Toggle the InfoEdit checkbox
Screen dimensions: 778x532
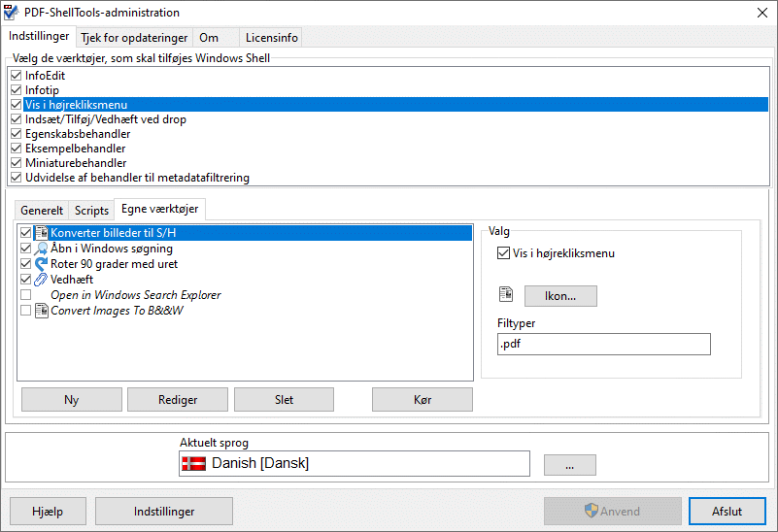[16, 76]
